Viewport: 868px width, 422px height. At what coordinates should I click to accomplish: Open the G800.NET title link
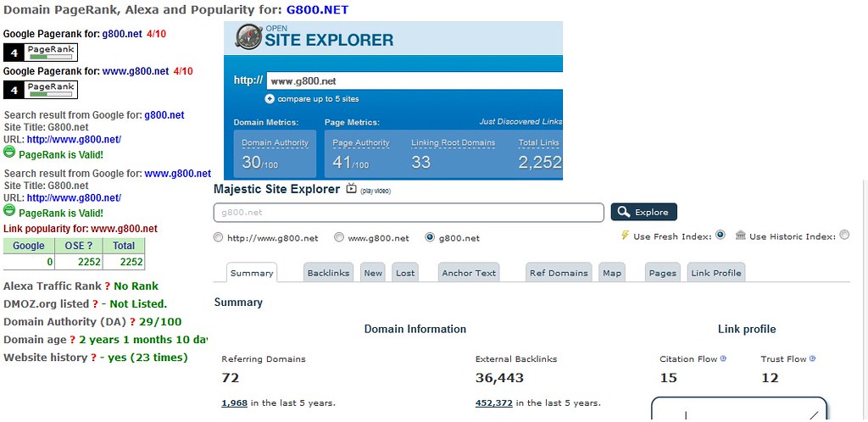tap(318, 9)
